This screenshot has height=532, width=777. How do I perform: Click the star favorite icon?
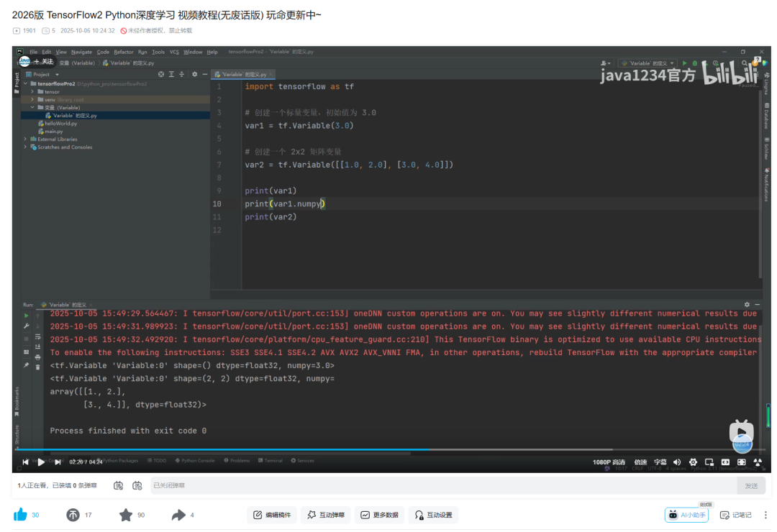(126, 515)
